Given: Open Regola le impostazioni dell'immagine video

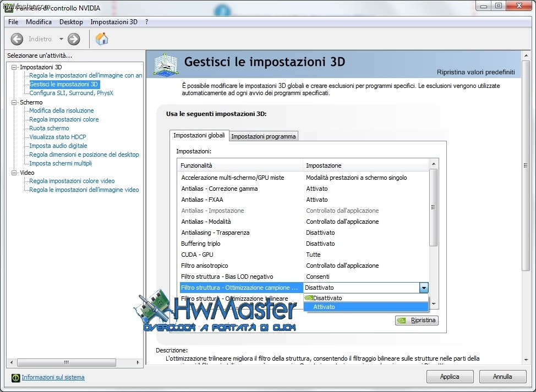Looking at the screenshot, I should coord(84,190).
